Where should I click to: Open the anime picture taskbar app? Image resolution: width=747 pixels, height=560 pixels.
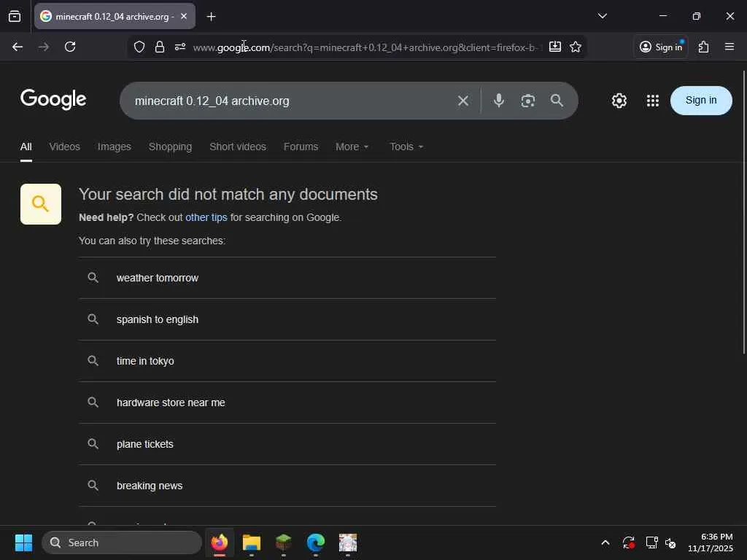[348, 542]
